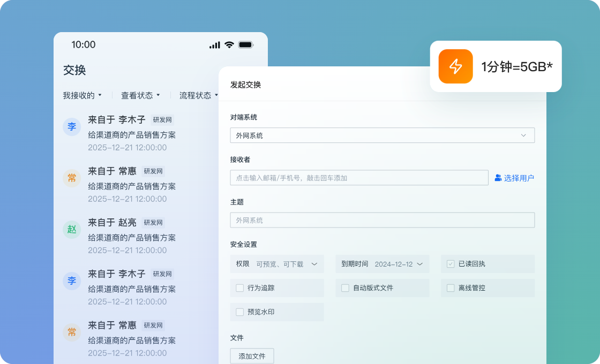Open the 我接收的 filter menu

[x=82, y=95]
